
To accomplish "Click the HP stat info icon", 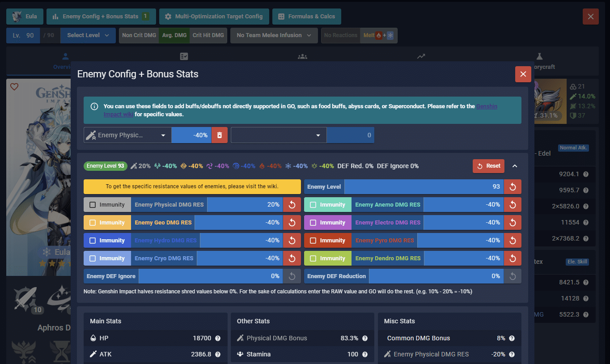I will (x=217, y=338).
